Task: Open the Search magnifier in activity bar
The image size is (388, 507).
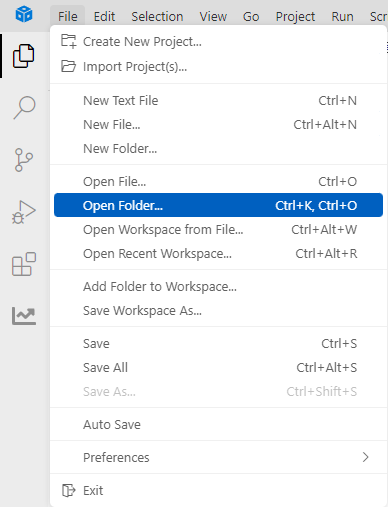Action: [24, 107]
